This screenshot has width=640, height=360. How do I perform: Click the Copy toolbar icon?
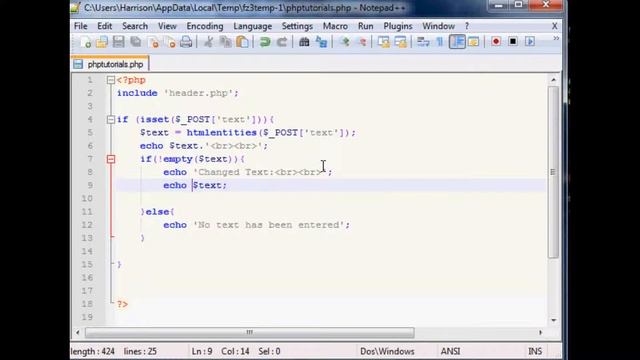(225, 42)
